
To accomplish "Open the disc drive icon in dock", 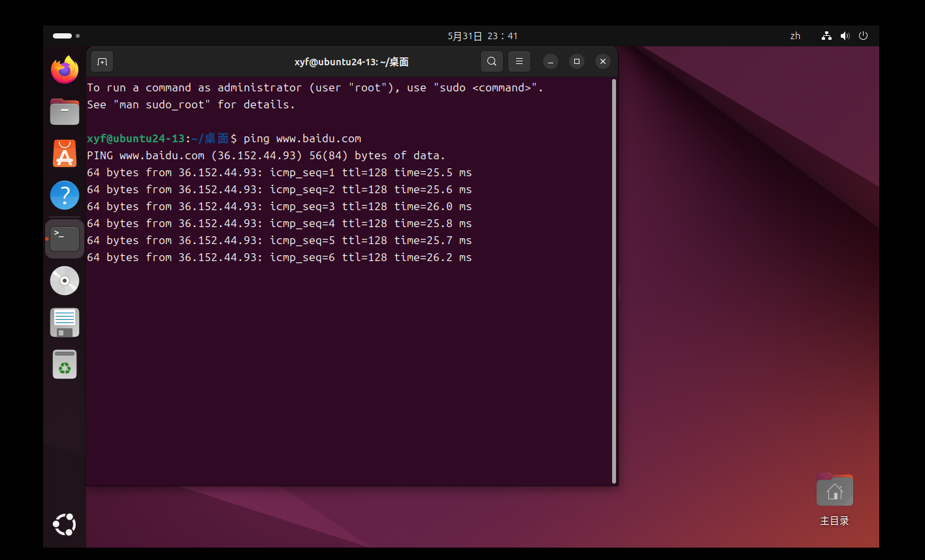I will point(65,281).
